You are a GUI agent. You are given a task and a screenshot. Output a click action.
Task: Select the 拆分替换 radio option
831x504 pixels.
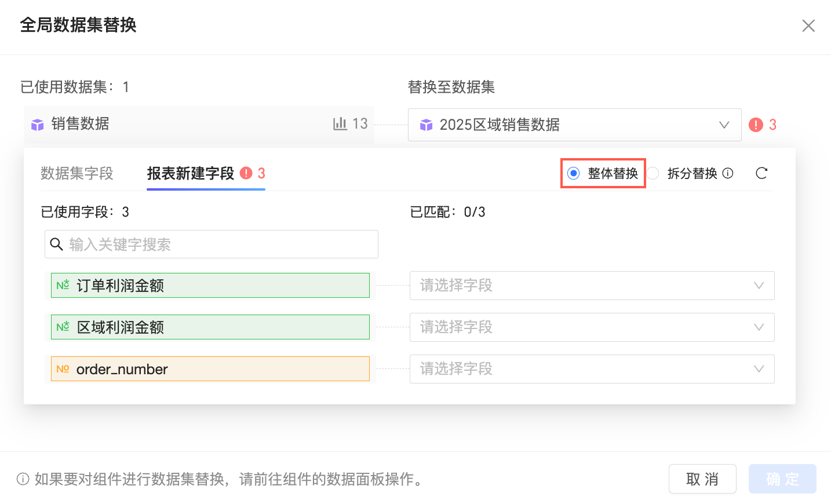654,173
